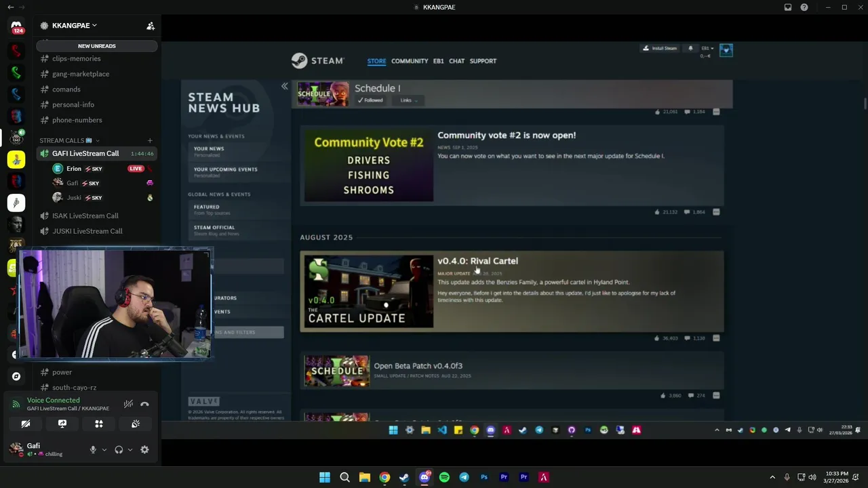Show hidden tray icons chevron on the taskbar
Screen dimensions: 868x488
(x=772, y=477)
